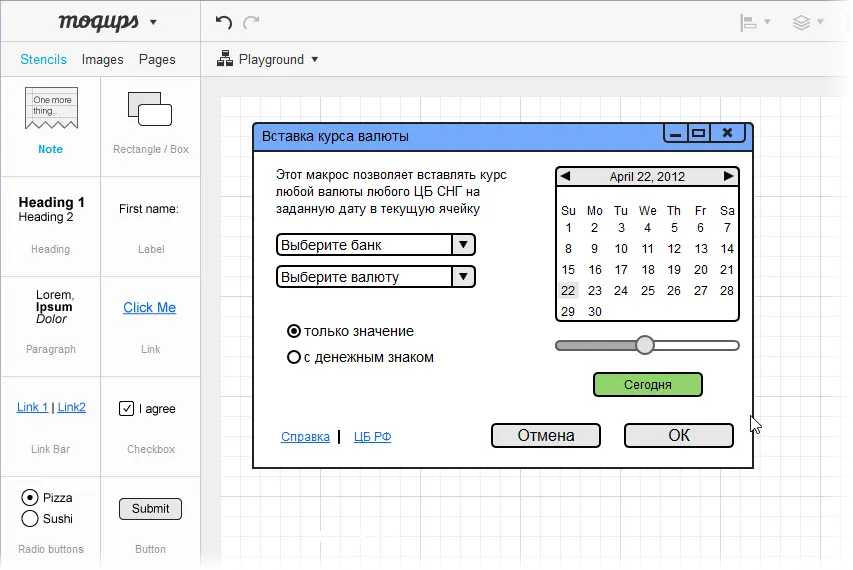This screenshot has width=853, height=570.
Task: Switch to the Images tab
Action: click(102, 59)
